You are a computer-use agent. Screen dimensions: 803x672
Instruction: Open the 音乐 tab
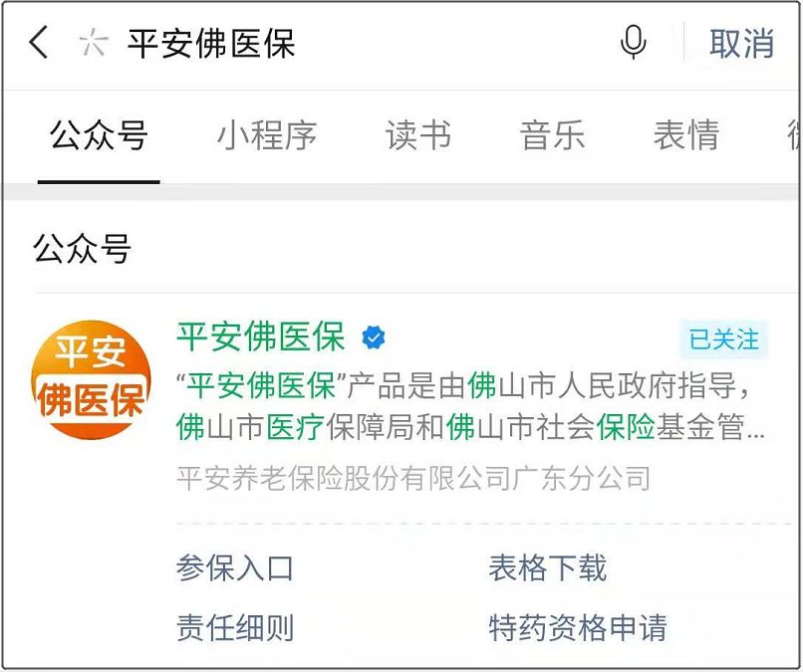(552, 136)
